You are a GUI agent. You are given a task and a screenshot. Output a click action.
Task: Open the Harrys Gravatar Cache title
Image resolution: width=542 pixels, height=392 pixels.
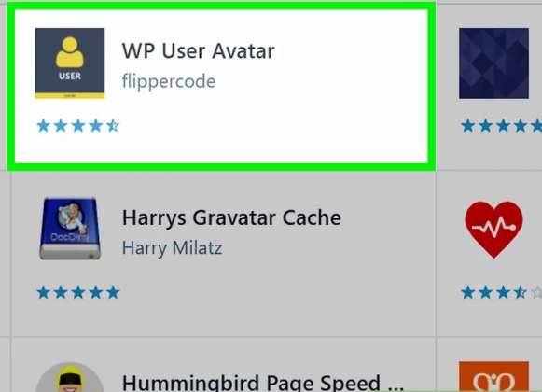(231, 218)
